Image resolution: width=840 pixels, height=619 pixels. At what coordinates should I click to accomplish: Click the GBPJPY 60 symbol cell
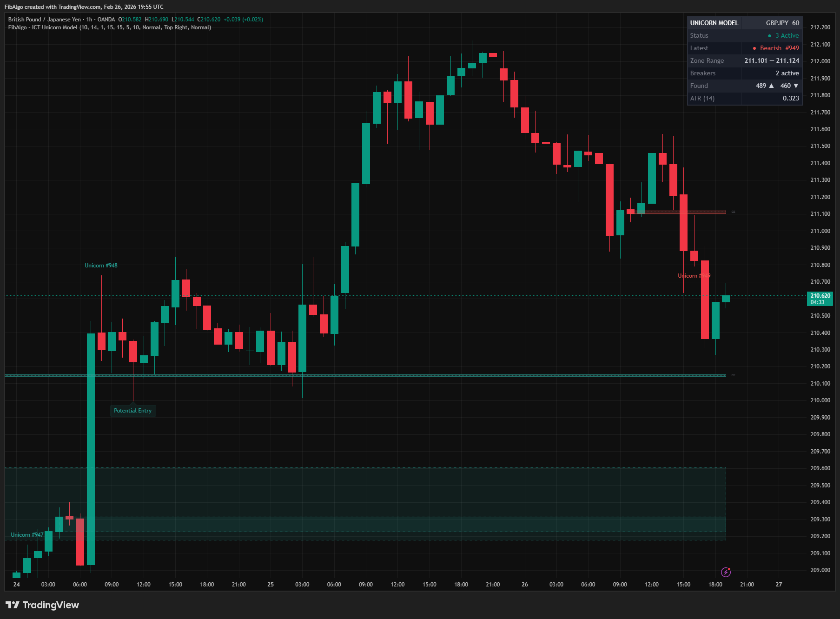[782, 23]
